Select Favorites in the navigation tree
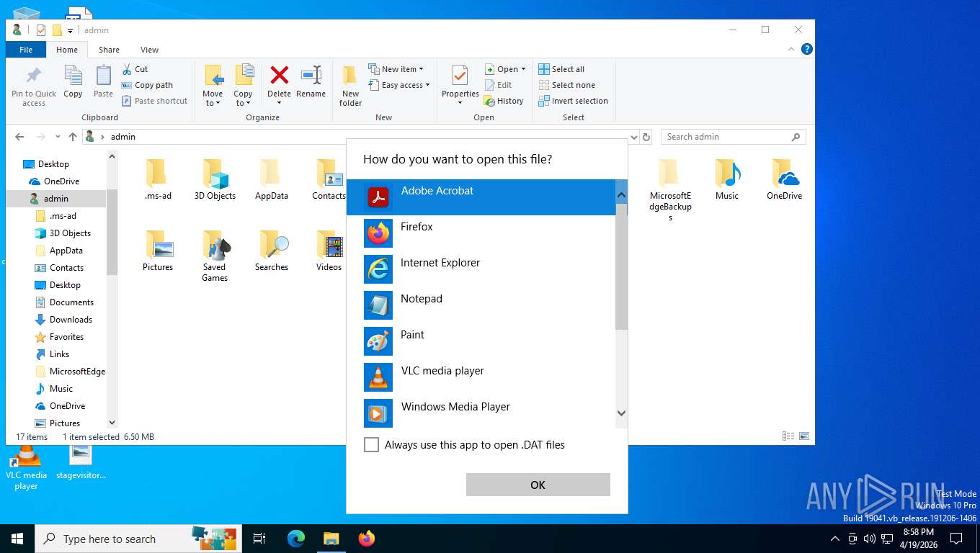 coord(66,337)
